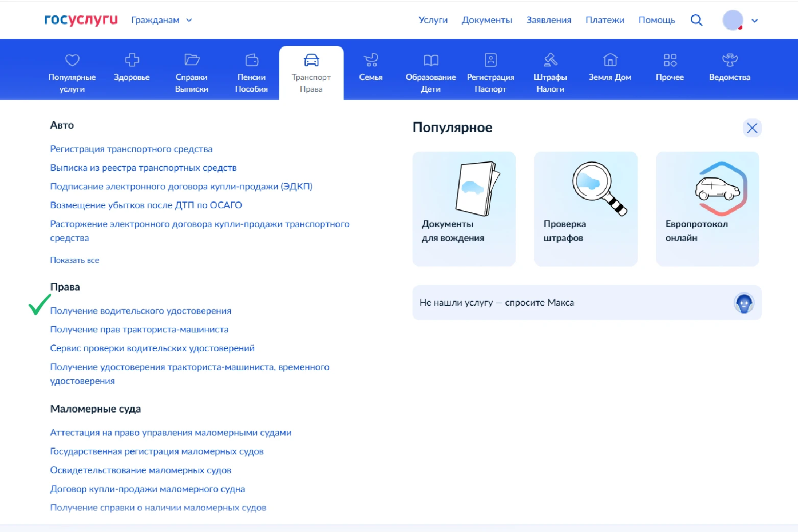The height and width of the screenshot is (532, 798).
Task: Expand Показать все under Авто
Action: 75,260
